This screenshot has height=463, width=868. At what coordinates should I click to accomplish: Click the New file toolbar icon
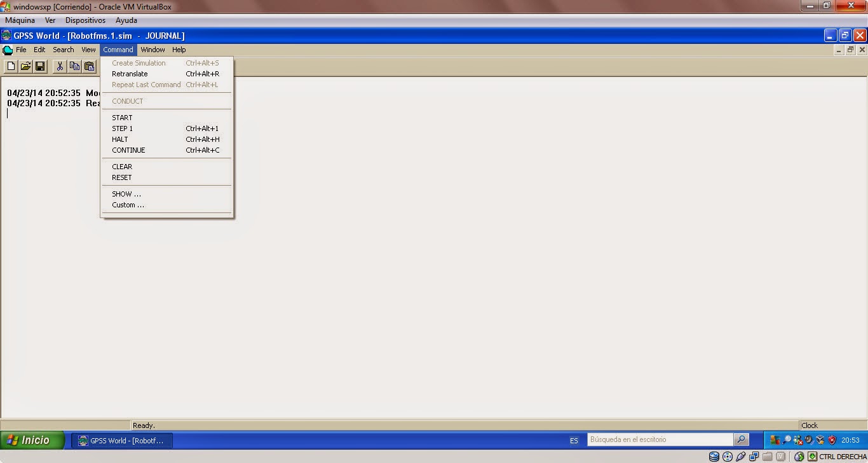click(x=11, y=66)
